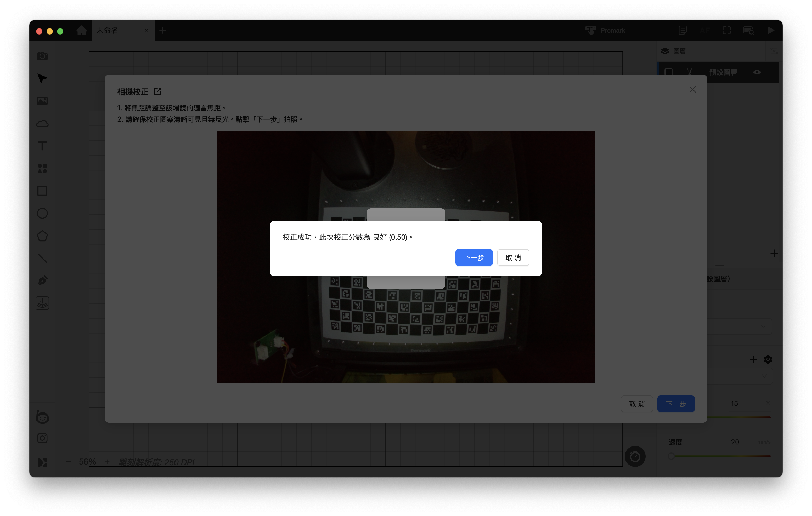Click the play start-work triangle icon
The height and width of the screenshot is (516, 812).
tap(770, 31)
